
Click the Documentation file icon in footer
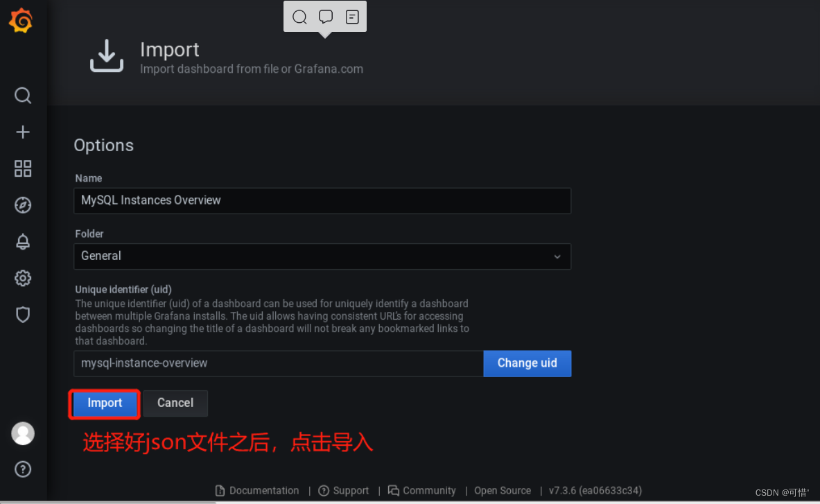[x=220, y=490]
